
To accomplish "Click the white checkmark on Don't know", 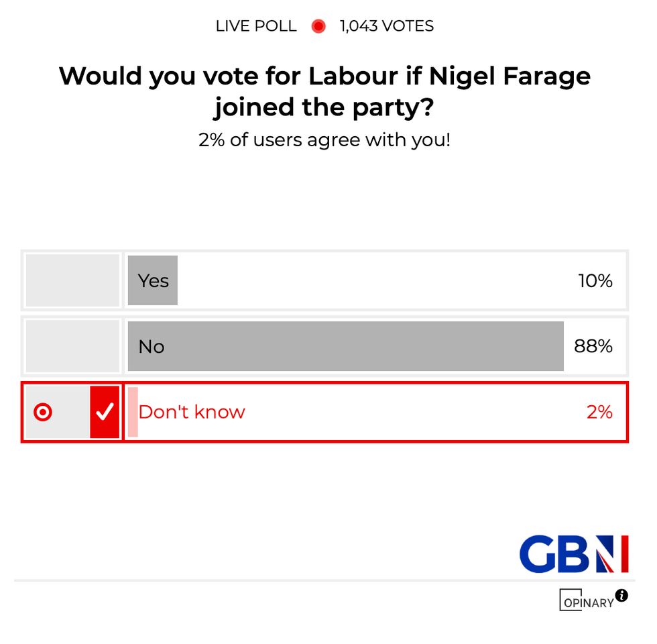I will coord(105,413).
